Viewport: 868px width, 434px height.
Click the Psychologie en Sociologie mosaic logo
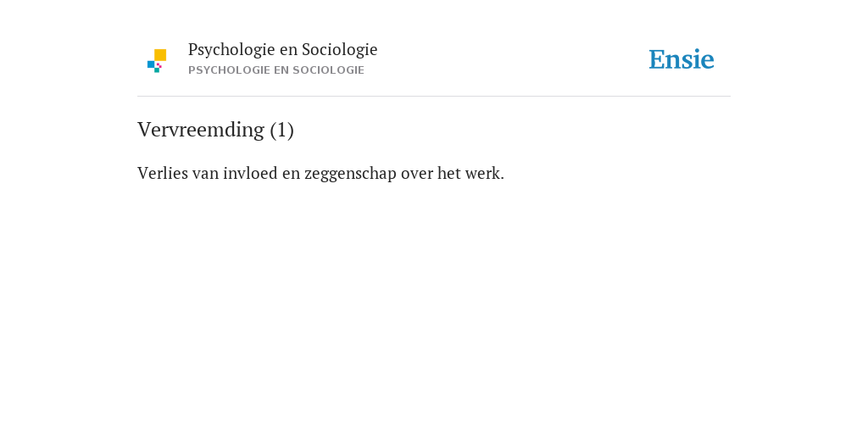click(157, 61)
